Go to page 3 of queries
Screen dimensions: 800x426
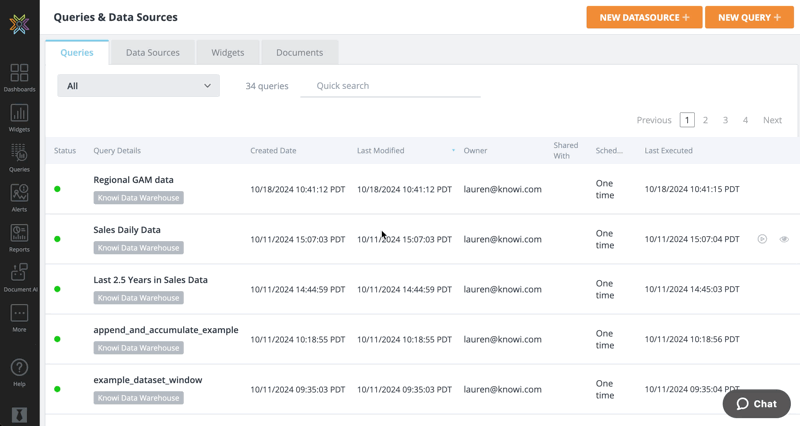(725, 120)
